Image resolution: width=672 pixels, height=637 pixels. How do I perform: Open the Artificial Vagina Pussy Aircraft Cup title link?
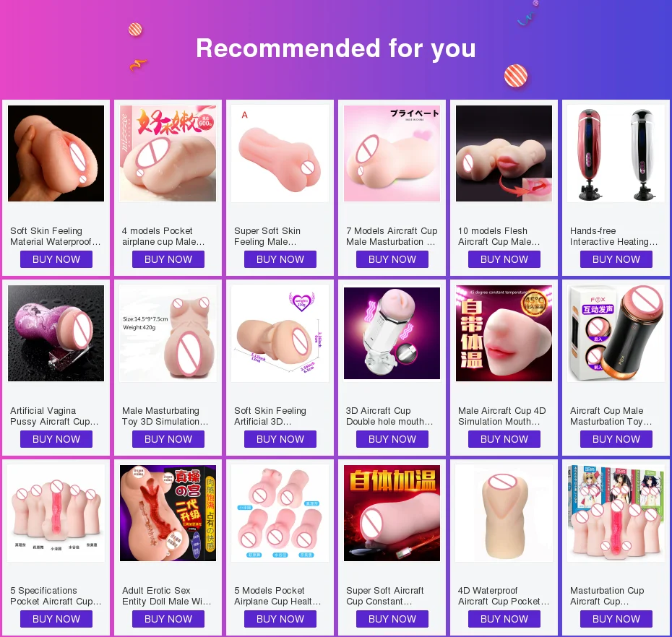tap(54, 416)
